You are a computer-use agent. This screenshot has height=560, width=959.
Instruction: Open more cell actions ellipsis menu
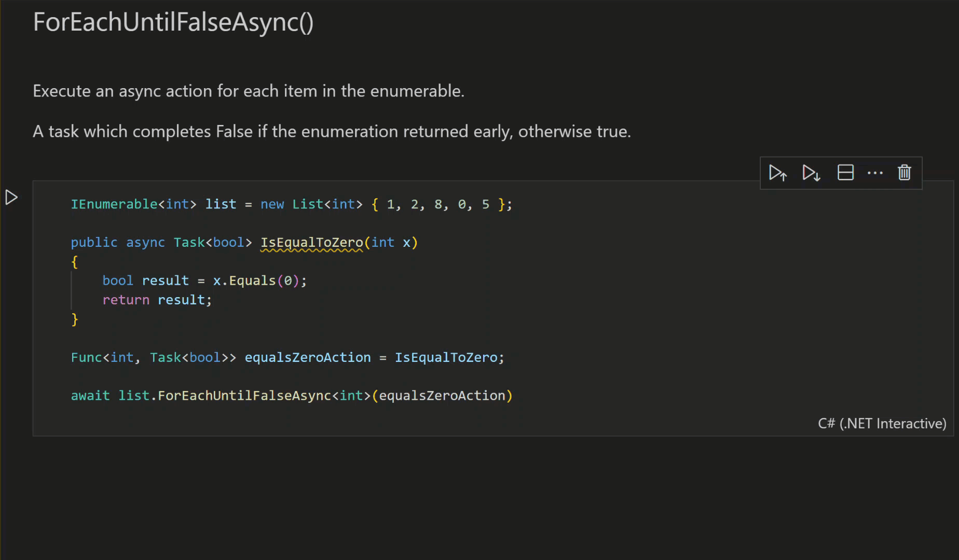pos(875,173)
